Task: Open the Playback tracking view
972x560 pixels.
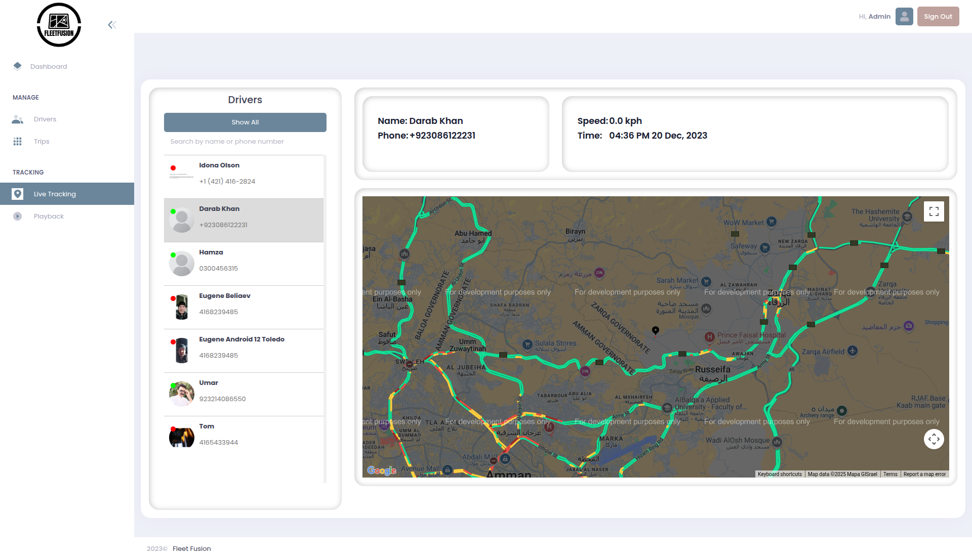Action: pos(48,216)
